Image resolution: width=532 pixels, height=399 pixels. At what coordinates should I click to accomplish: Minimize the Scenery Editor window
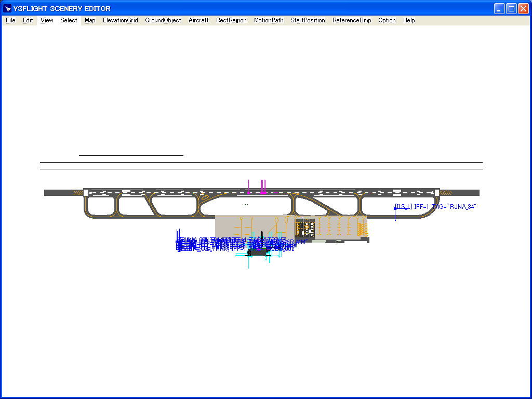point(499,8)
